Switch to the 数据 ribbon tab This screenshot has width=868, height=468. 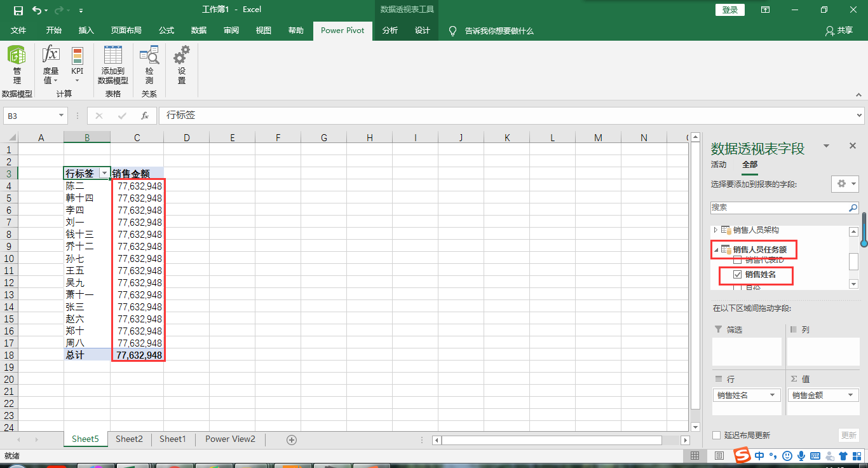click(199, 31)
